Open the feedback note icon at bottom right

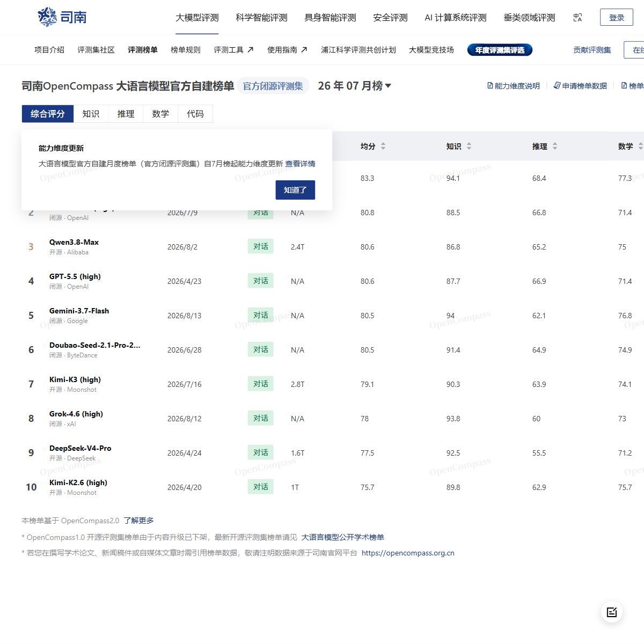pyautogui.click(x=612, y=612)
